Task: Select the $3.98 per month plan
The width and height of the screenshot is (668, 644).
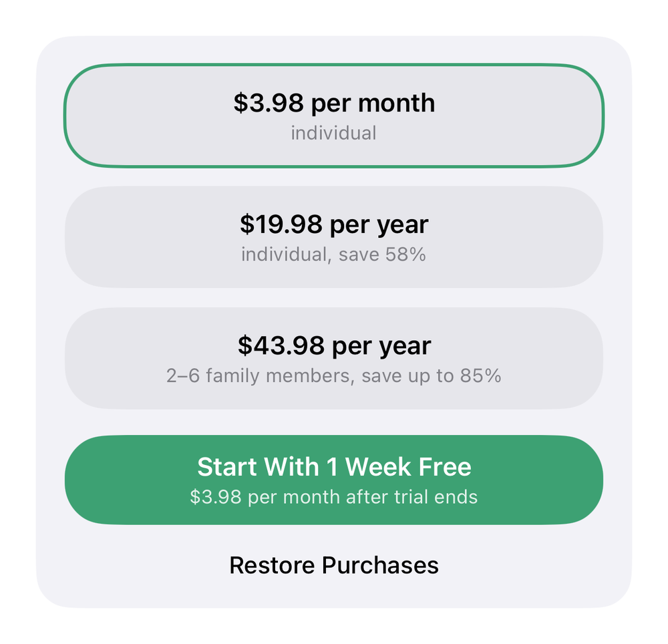Action: 334,116
